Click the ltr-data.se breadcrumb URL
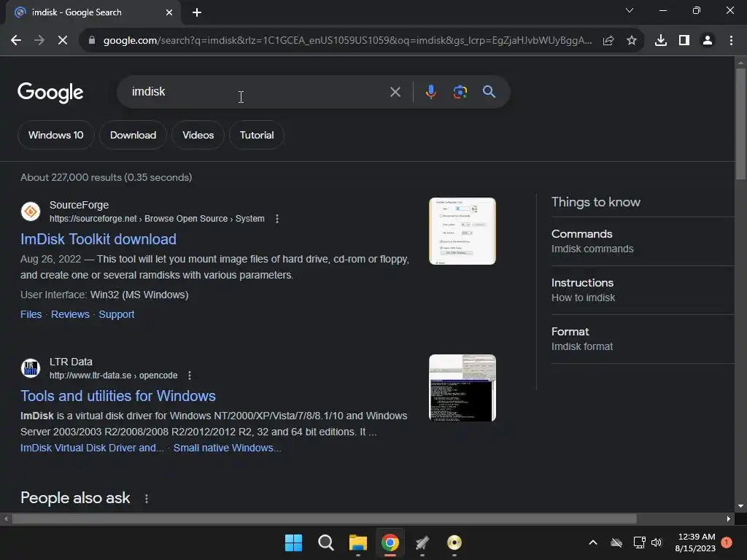 click(113, 376)
